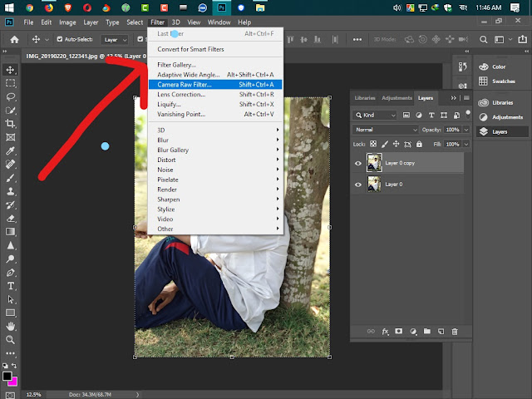Add a layer style with fx icon
The height and width of the screenshot is (399, 532).
click(385, 332)
